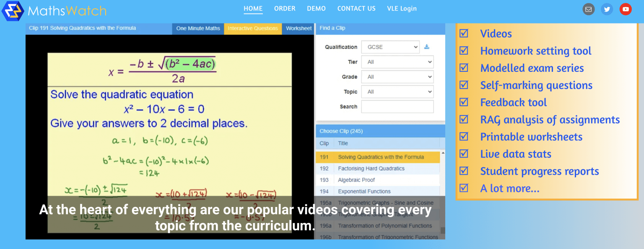This screenshot has width=644, height=249.
Task: Select clip 191 Solving Quadratics with the Formula
Action: tap(378, 157)
